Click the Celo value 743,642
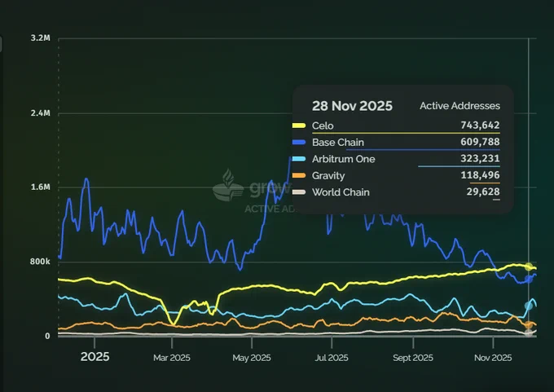The height and width of the screenshot is (392, 554). coord(480,126)
